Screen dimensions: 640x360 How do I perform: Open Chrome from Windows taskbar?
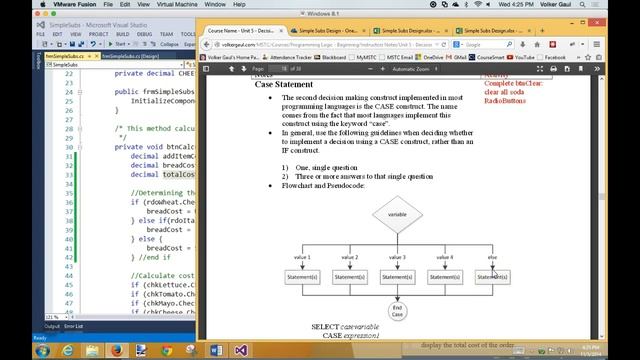pos(166,351)
